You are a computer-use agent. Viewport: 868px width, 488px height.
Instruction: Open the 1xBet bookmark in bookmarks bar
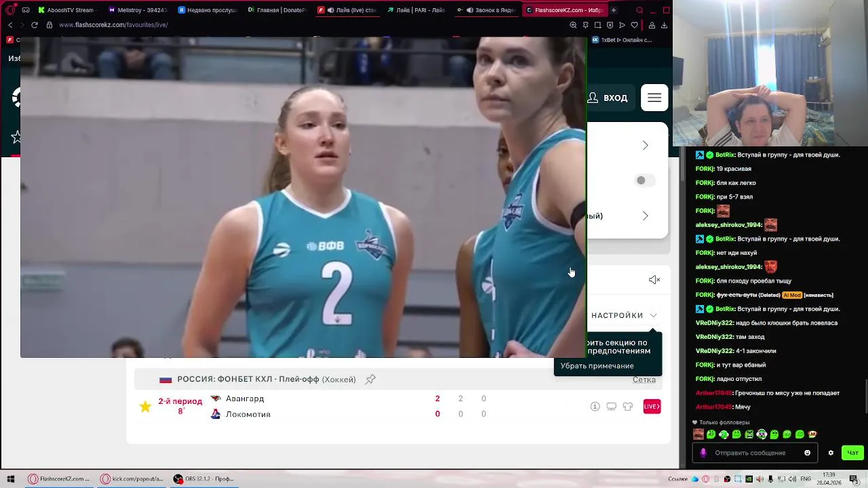623,40
